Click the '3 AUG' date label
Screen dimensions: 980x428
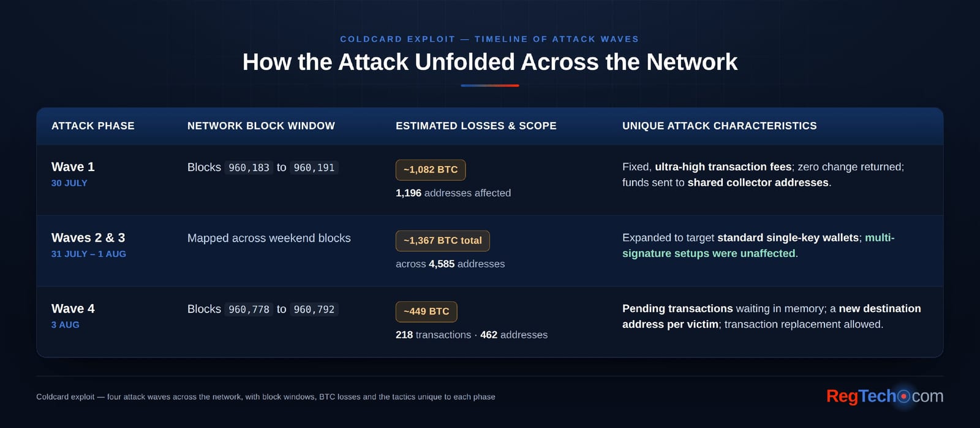(x=66, y=325)
